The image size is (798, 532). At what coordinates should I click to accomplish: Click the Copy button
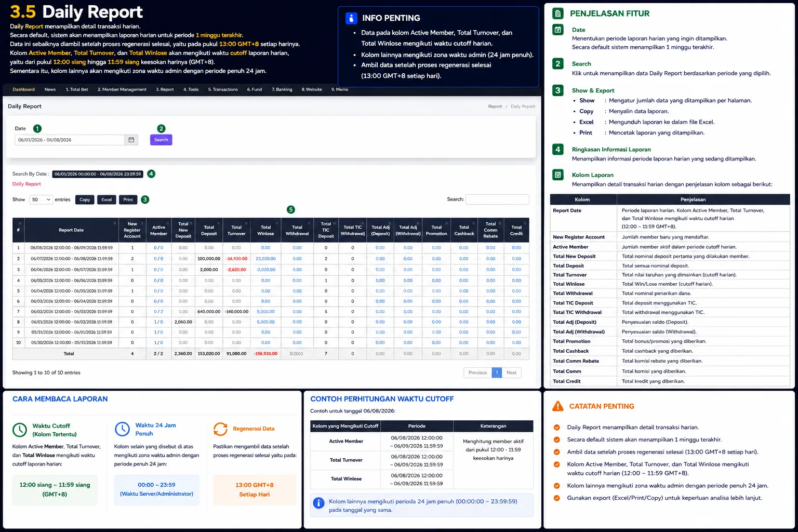[85, 199]
